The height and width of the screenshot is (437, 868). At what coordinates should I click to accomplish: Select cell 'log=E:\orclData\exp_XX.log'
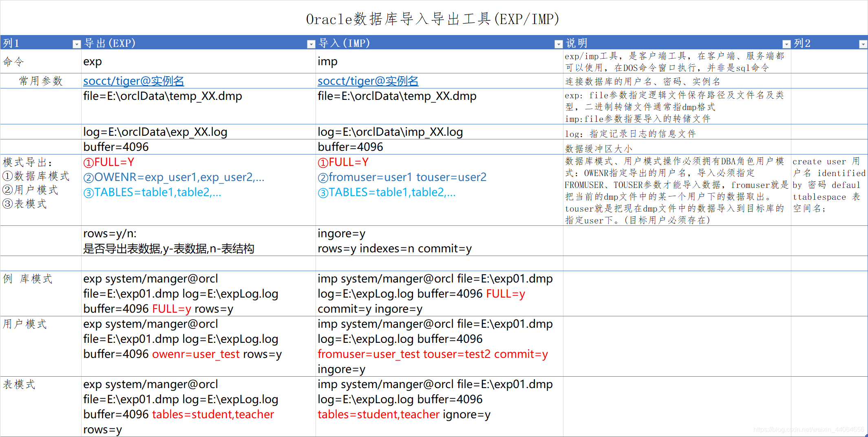pos(199,132)
